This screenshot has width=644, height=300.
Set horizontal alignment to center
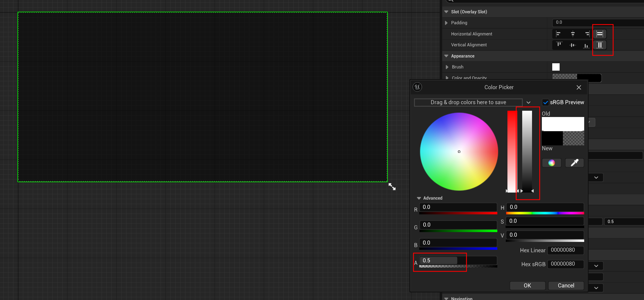(573, 34)
